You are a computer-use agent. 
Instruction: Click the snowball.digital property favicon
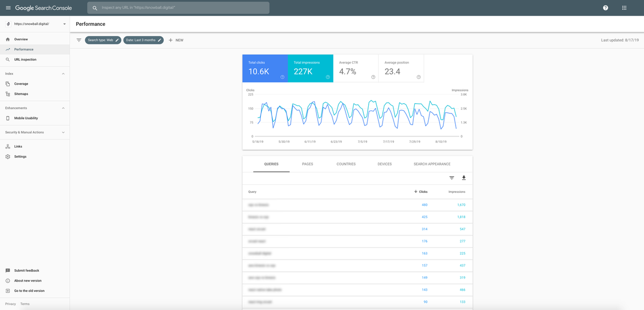tap(8, 24)
